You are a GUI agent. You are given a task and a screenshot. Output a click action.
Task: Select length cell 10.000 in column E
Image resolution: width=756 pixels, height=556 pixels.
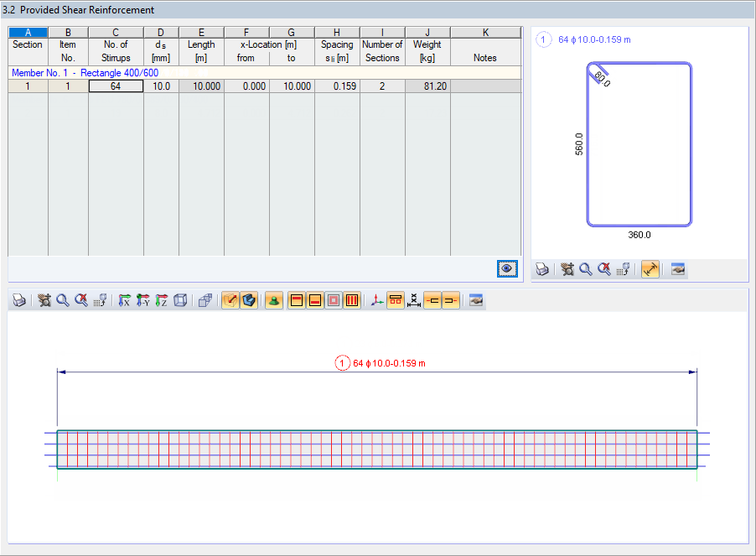(x=201, y=86)
